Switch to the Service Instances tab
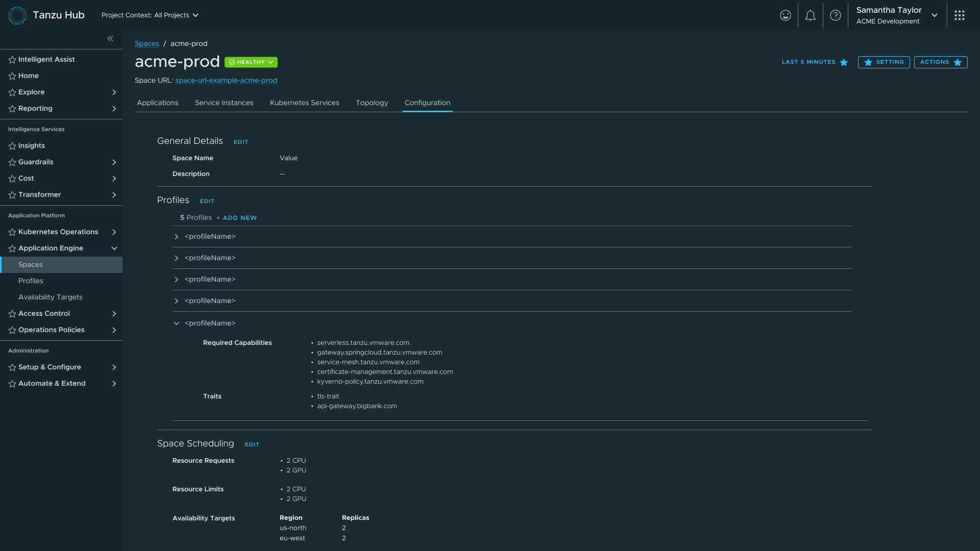This screenshot has height=551, width=980. tap(224, 103)
